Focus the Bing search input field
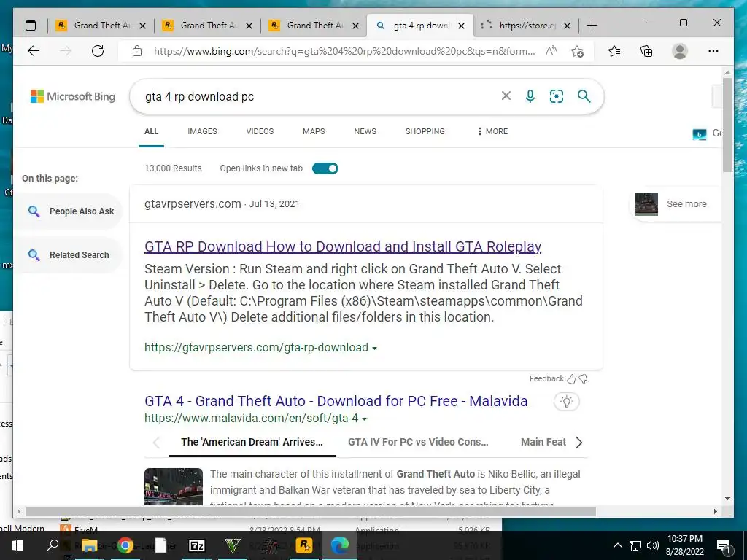The width and height of the screenshot is (747, 560). click(x=320, y=96)
